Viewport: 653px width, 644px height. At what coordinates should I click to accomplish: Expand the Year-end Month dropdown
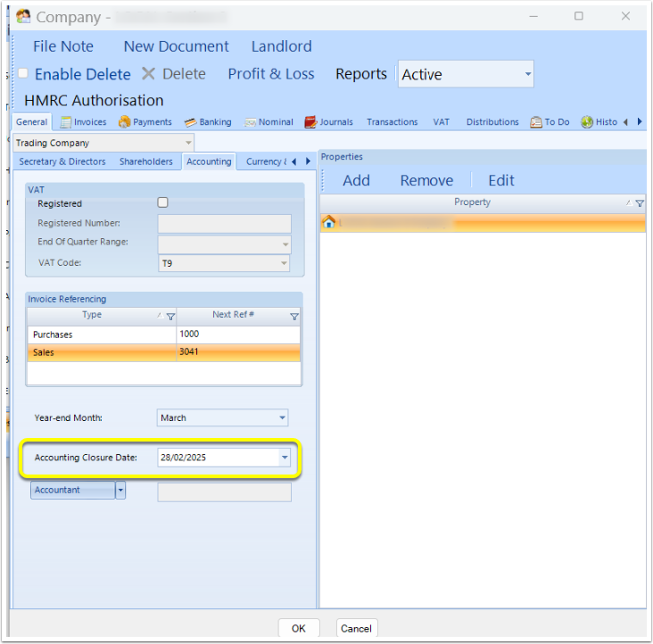coord(283,417)
